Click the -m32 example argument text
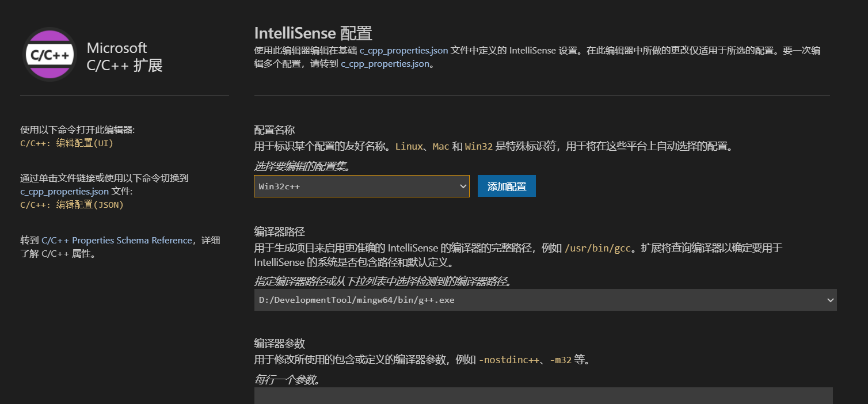This screenshot has height=404, width=868. pos(561,360)
